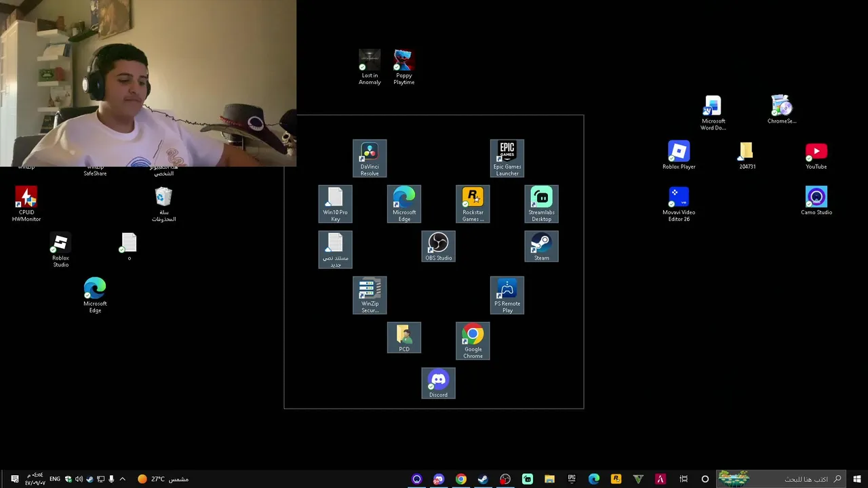The width and height of the screenshot is (868, 488).
Task: Click the taskbar search box اكتب هنا للبحث
Action: pyautogui.click(x=782, y=479)
